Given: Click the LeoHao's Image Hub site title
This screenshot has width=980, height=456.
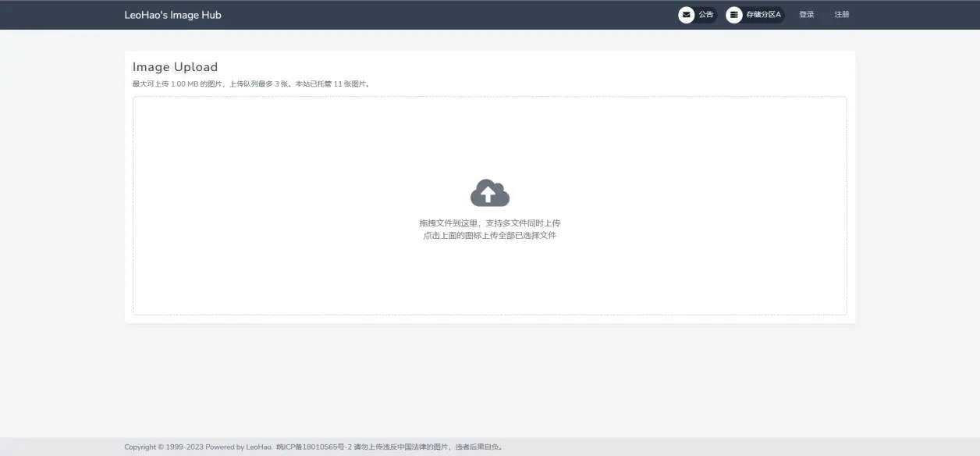Looking at the screenshot, I should click(172, 15).
